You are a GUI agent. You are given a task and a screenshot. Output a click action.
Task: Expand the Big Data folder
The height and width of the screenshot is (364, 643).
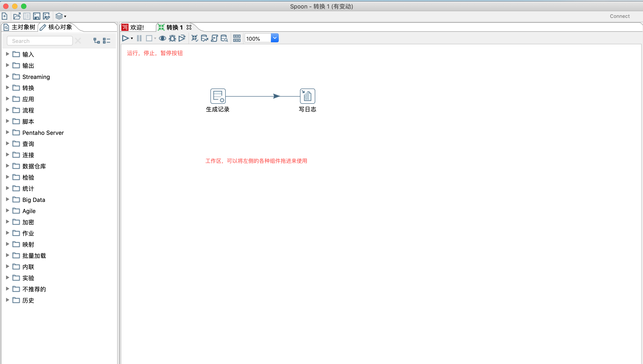click(x=8, y=199)
